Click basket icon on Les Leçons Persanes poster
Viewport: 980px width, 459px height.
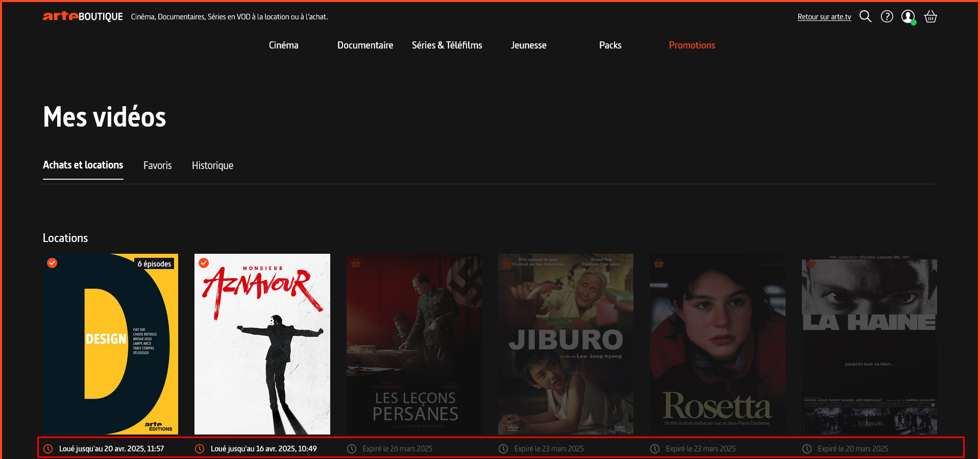[356, 263]
